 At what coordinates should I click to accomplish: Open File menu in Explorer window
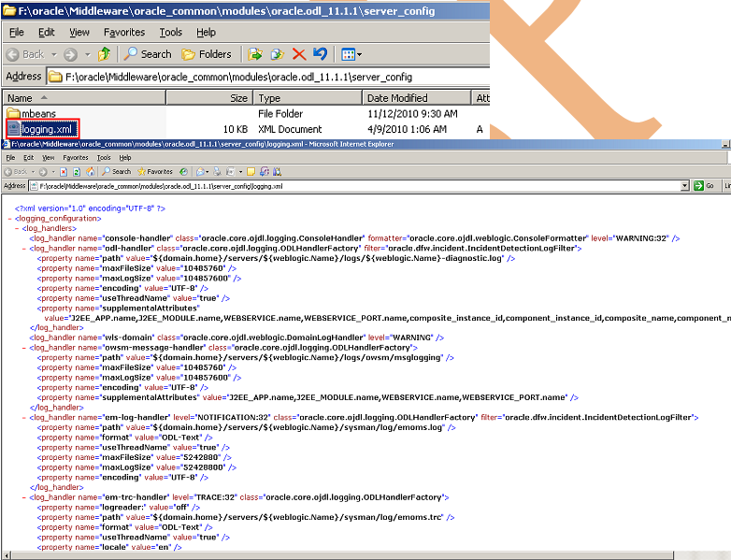tap(16, 32)
